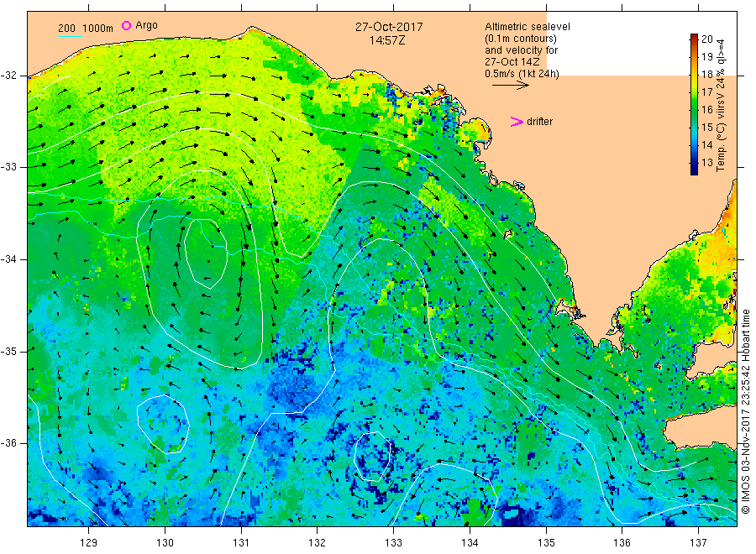Click the 'Altimetric sealevel' legend text

click(527, 27)
